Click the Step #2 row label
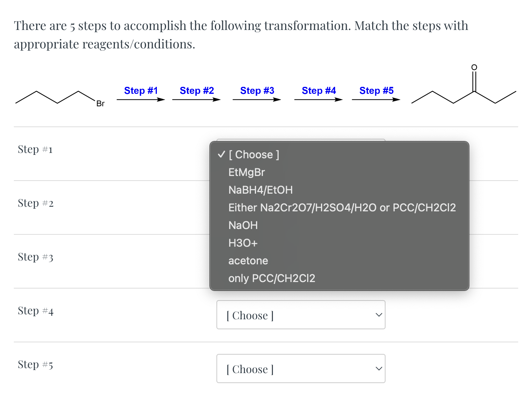Image resolution: width=532 pixels, height=405 pixels. pos(35,203)
